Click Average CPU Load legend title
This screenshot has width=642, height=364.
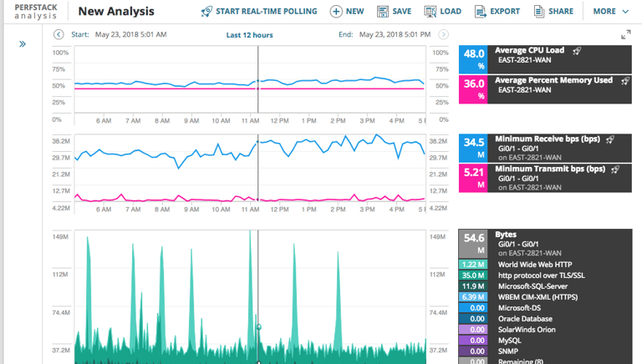coord(529,50)
